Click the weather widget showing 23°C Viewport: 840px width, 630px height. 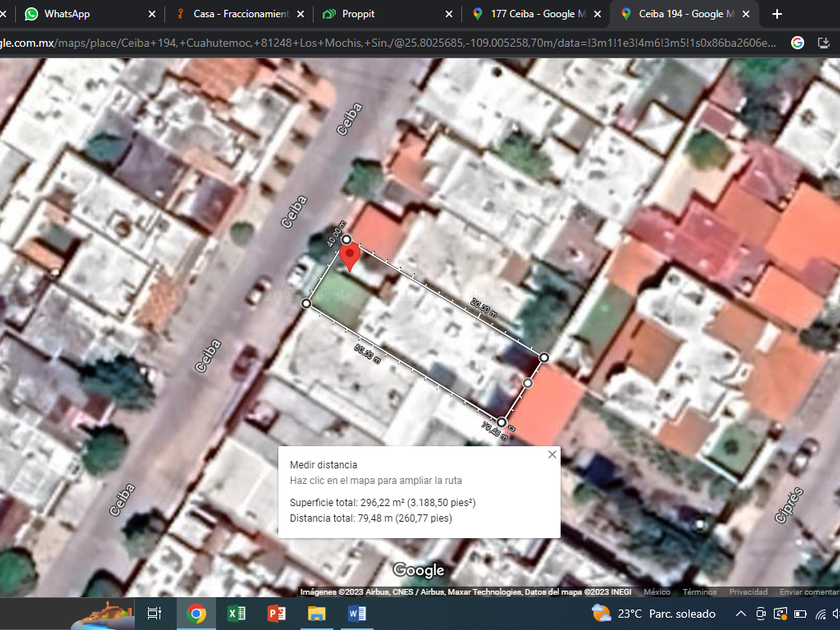pyautogui.click(x=654, y=613)
